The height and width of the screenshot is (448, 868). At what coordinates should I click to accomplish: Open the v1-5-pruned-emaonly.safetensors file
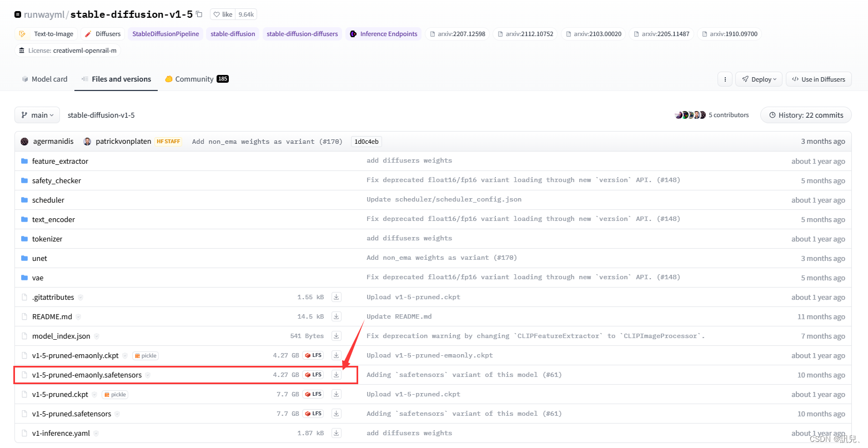(x=87, y=375)
